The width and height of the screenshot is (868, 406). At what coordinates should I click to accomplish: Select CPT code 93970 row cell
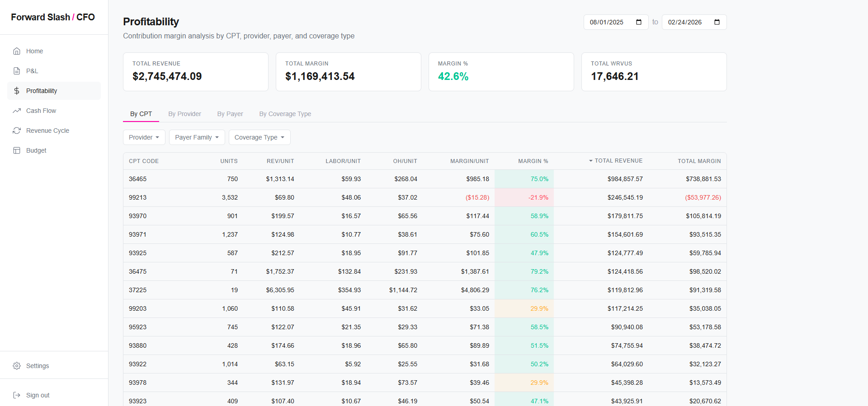pos(137,216)
